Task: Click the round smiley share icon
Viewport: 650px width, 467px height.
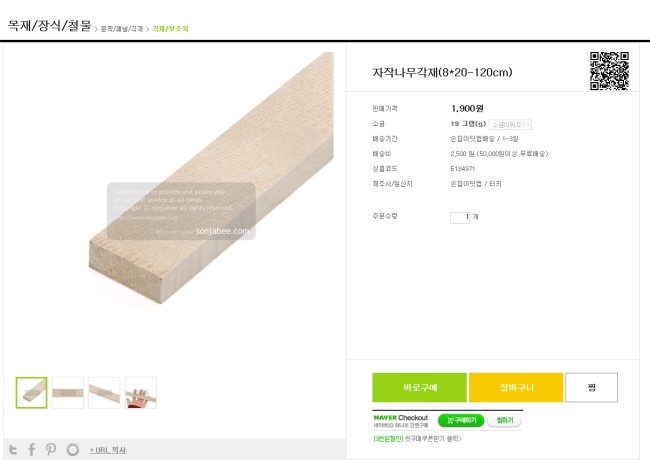Action: (73, 450)
